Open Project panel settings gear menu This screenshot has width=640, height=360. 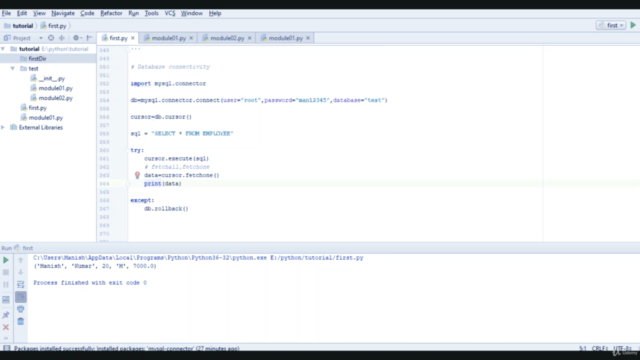[77, 38]
